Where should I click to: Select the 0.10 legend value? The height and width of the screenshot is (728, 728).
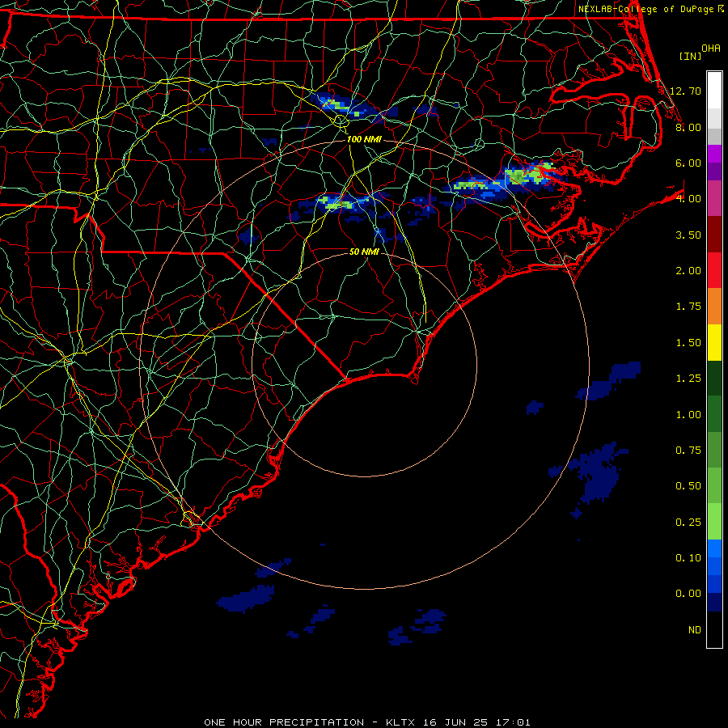[x=688, y=558]
